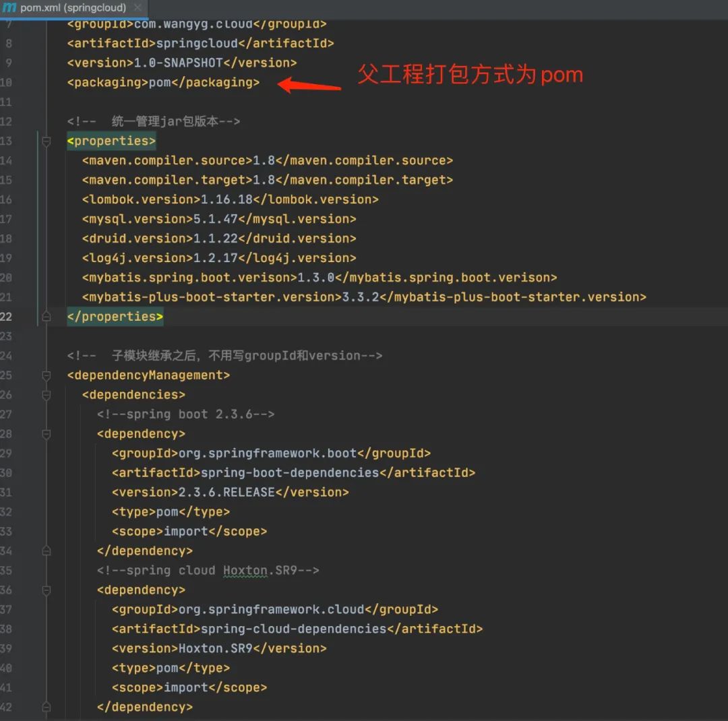Click the type pom line at line 32
Screen dimensions: 728x721
point(171,512)
